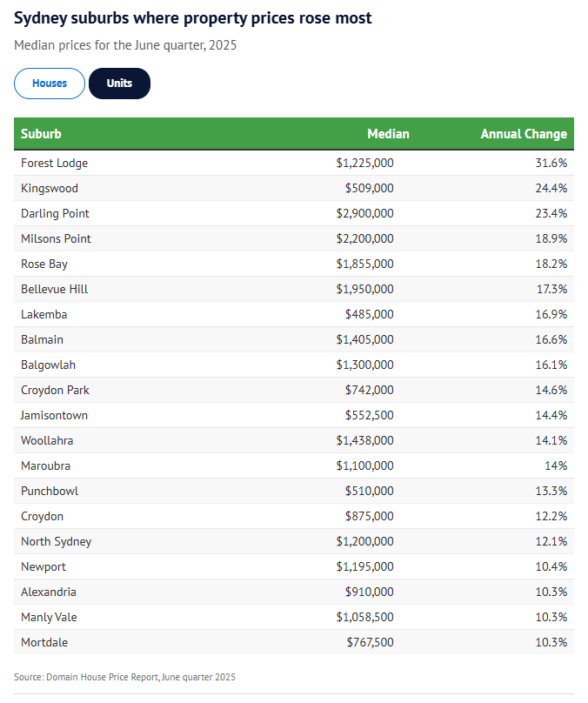Click the North Sydney row
The image size is (588, 703).
56,541
